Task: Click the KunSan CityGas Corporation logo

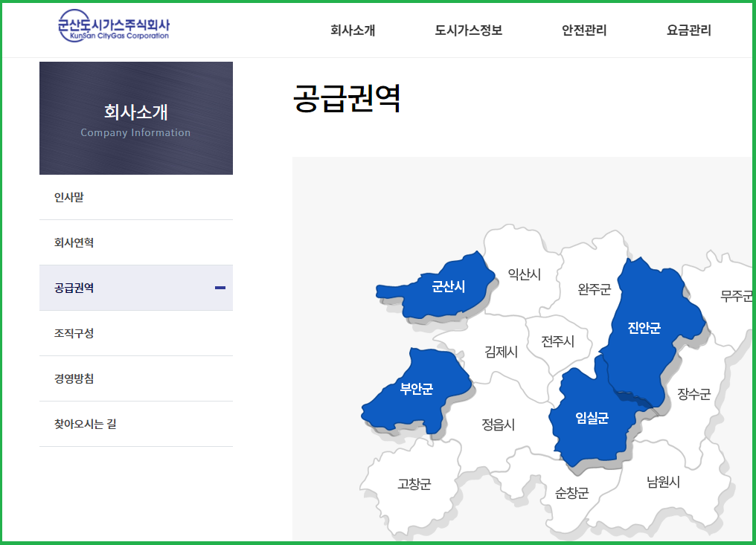Action: 113,26
